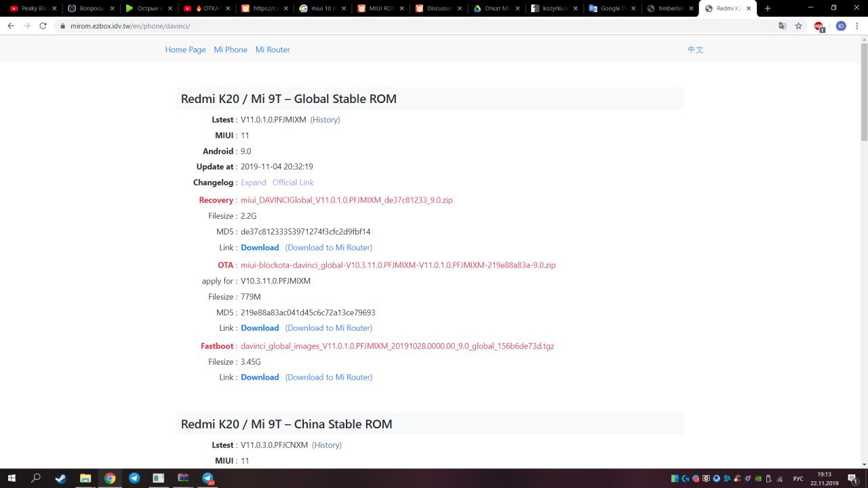Image resolution: width=868 pixels, height=488 pixels.
Task: Expand the Global ROM changelog
Action: [x=254, y=182]
